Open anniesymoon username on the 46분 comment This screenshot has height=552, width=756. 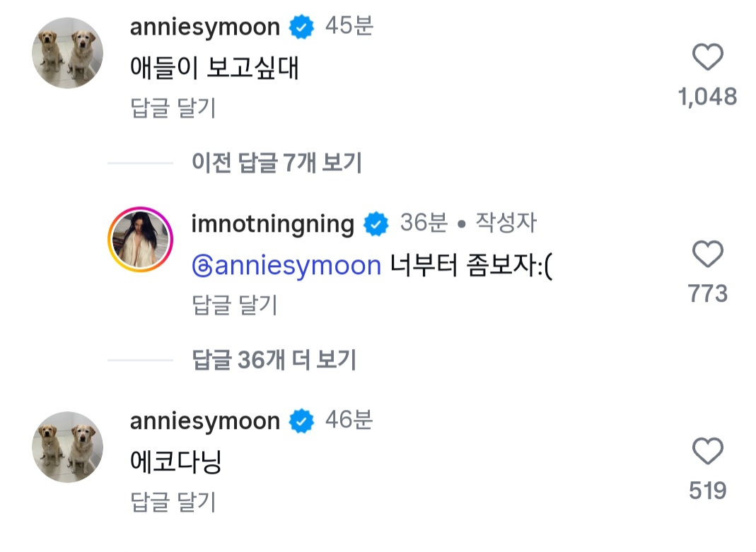(x=205, y=421)
